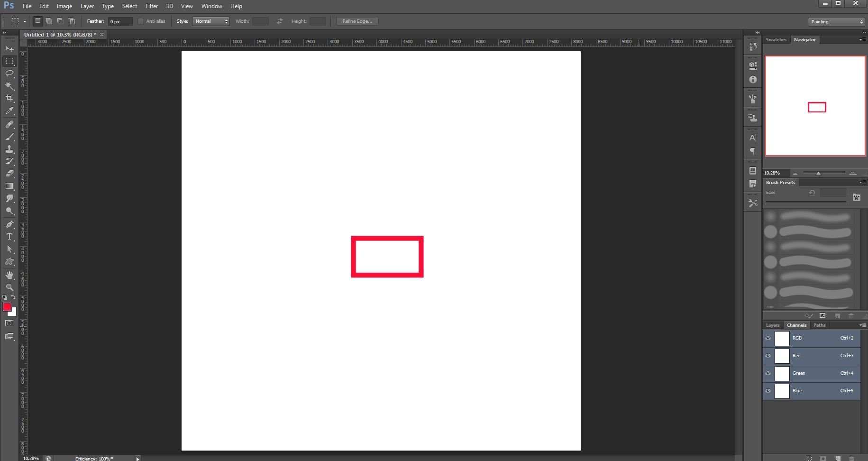Click the Refine Edge button
This screenshot has width=868, height=461.
click(357, 21)
